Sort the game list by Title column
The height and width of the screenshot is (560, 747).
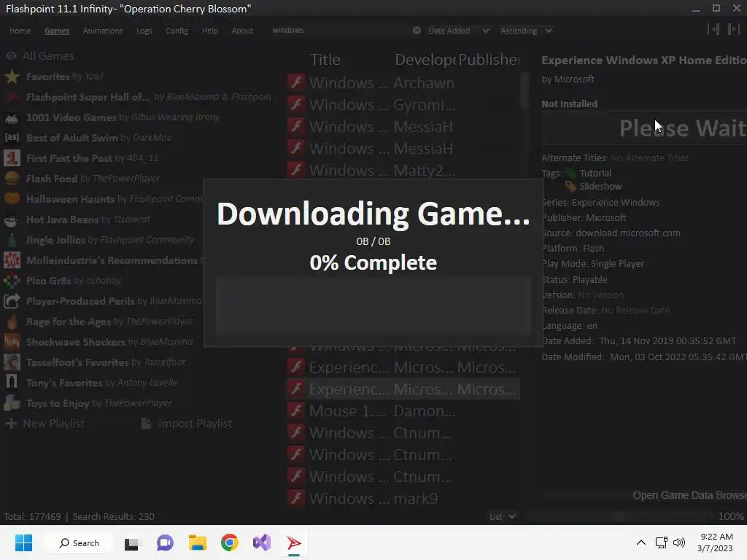click(x=325, y=60)
